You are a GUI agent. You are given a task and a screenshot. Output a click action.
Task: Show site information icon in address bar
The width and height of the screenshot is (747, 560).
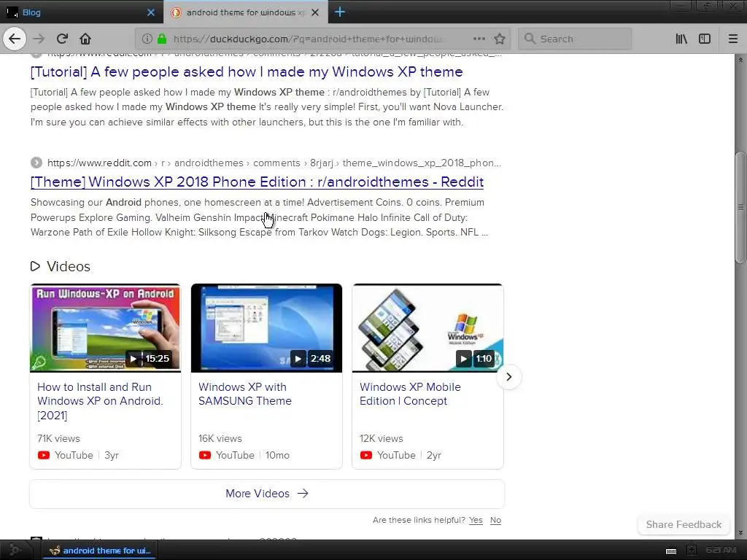147,39
